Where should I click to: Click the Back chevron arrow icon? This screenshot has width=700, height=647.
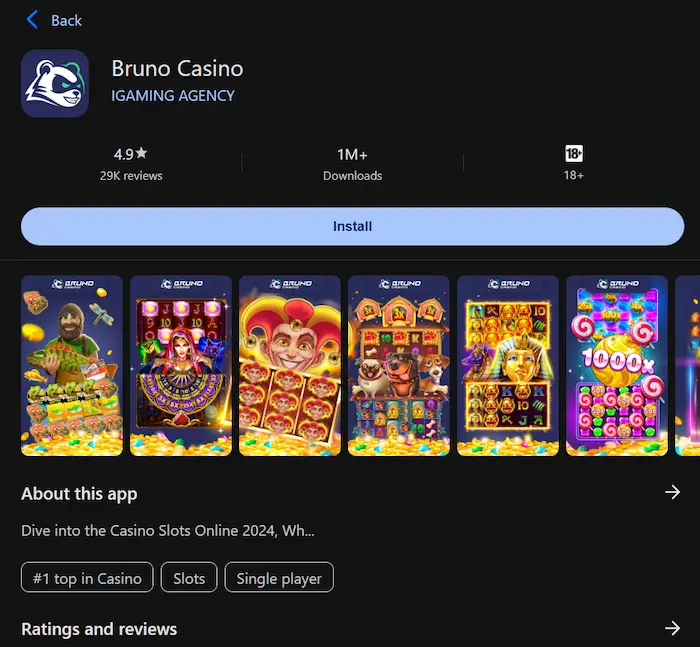tap(32, 20)
